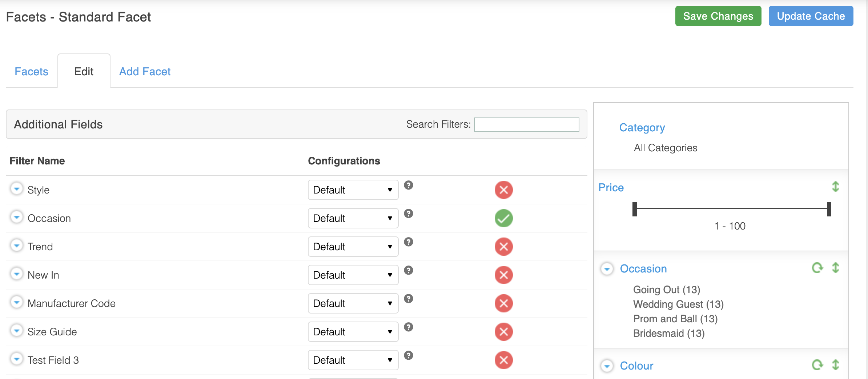Click the right handle of Price slider
This screenshot has width=868, height=379.
pyautogui.click(x=829, y=209)
